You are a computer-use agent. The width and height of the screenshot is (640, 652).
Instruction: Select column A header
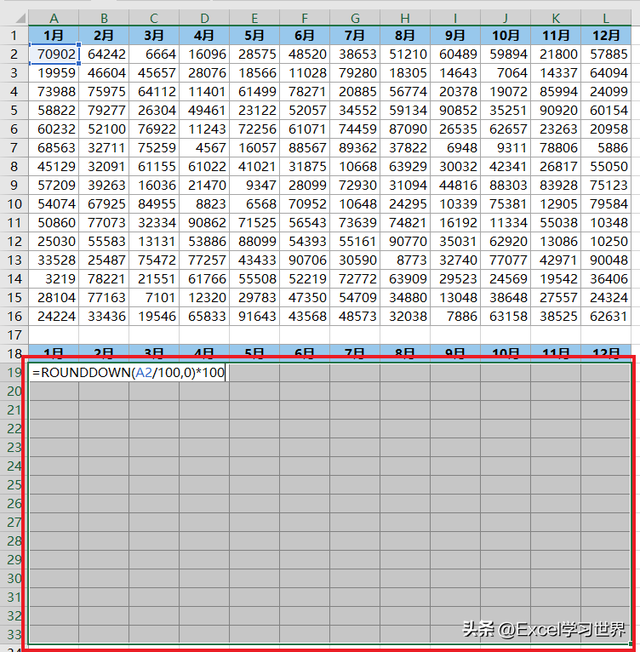(x=54, y=17)
